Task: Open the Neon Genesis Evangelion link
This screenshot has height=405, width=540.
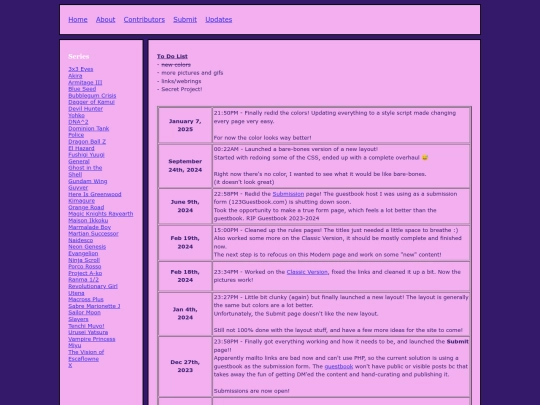Action: tap(87, 250)
